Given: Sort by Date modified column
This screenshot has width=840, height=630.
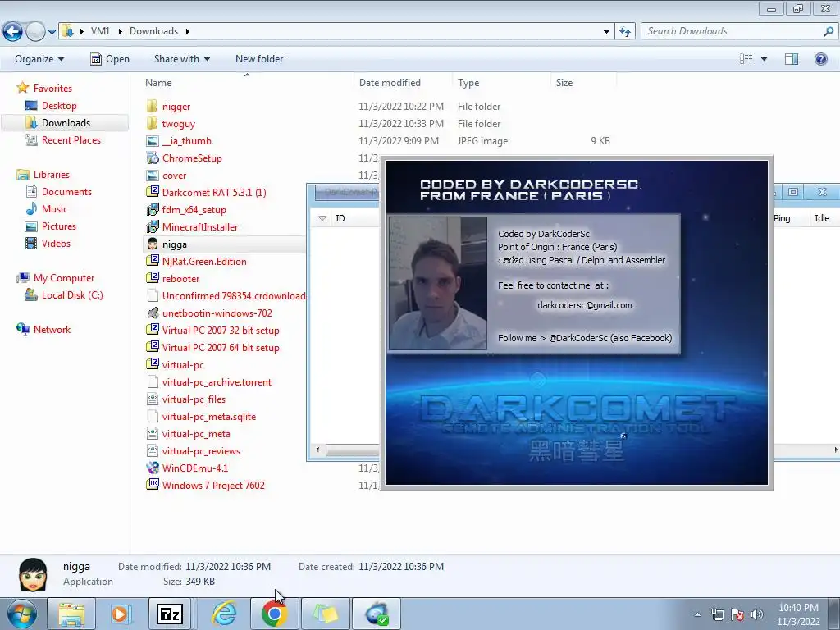Looking at the screenshot, I should (390, 83).
